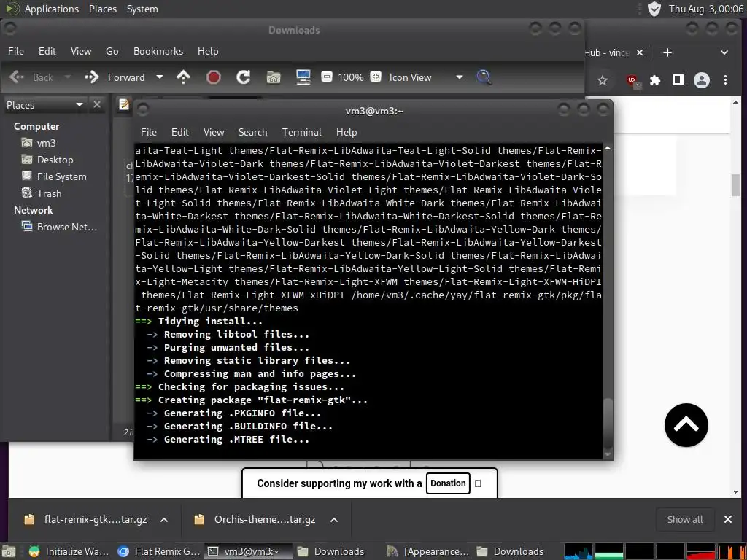The height and width of the screenshot is (560, 747).
Task: Open the file manager search magnifier
Action: click(x=484, y=77)
